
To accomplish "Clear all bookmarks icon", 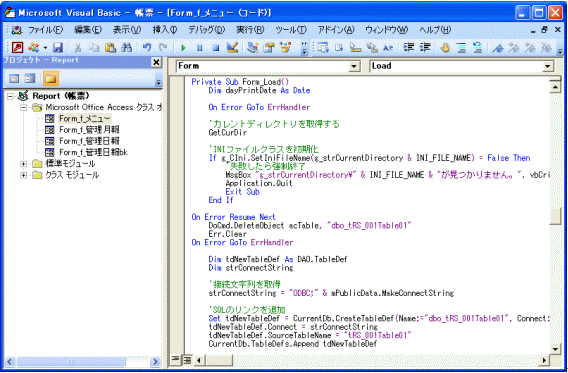I will point(546,47).
